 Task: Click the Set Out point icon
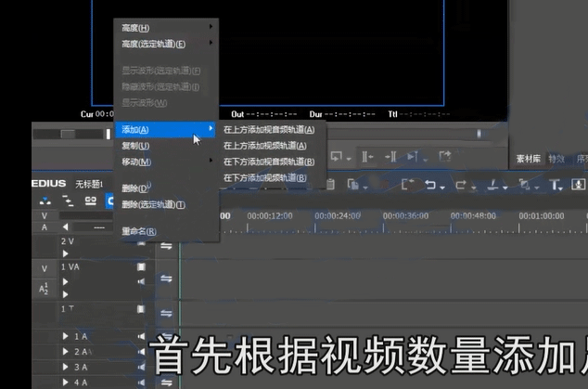point(391,156)
